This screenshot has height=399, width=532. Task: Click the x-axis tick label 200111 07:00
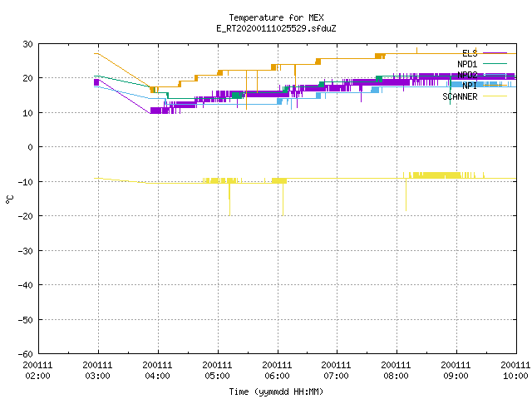click(336, 371)
